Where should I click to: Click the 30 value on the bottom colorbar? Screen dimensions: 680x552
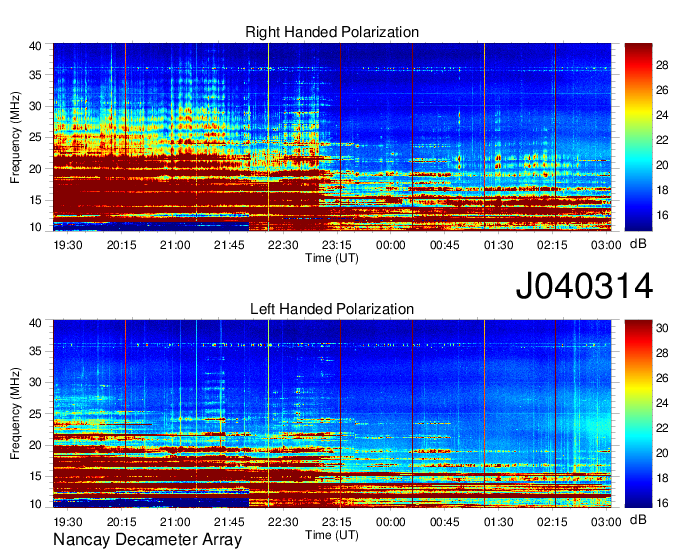click(662, 328)
